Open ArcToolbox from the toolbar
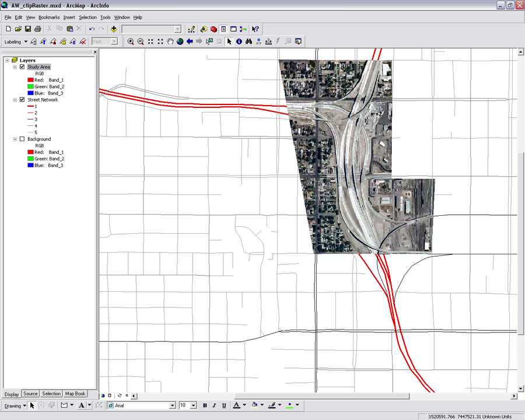The width and height of the screenshot is (525, 420). (x=213, y=29)
